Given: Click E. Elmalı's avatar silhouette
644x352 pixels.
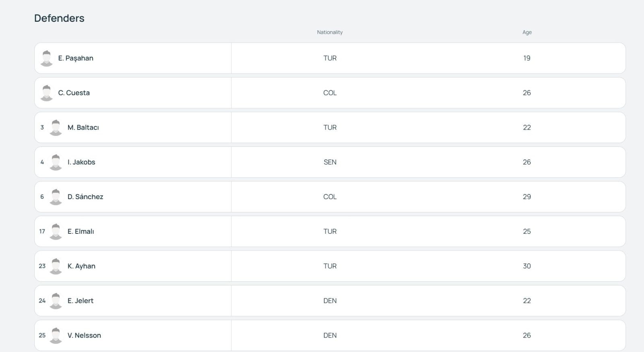Looking at the screenshot, I should 56,231.
